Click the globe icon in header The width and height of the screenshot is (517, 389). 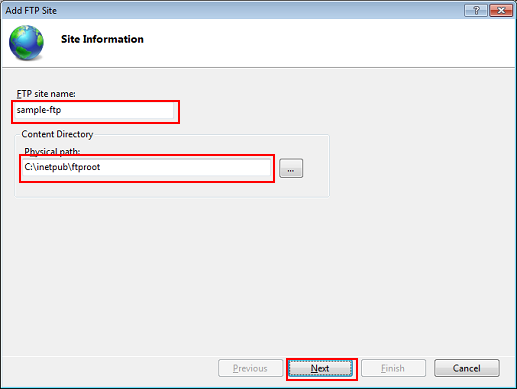pos(26,43)
